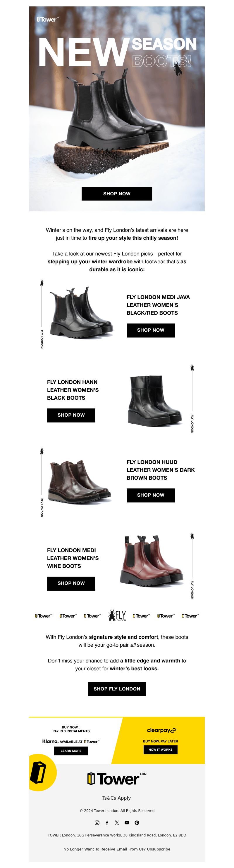Click the Tower logo in hero banner
This screenshot has width=234, height=868.
click(48, 20)
